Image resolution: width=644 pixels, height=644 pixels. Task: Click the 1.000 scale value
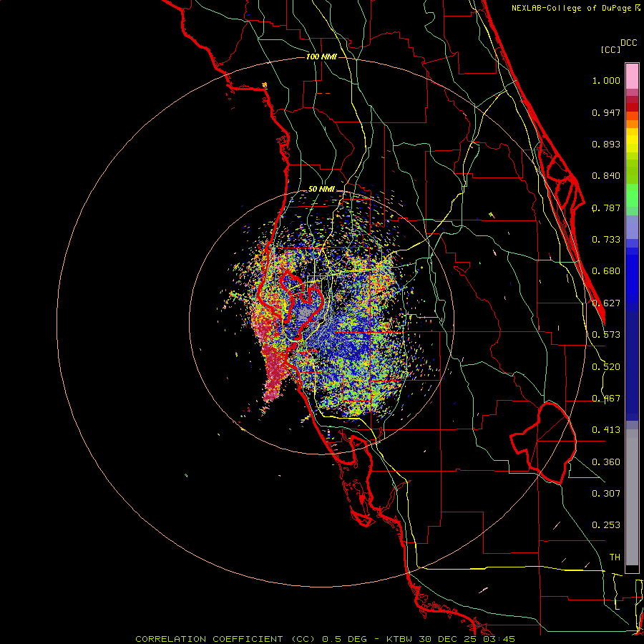tap(606, 80)
